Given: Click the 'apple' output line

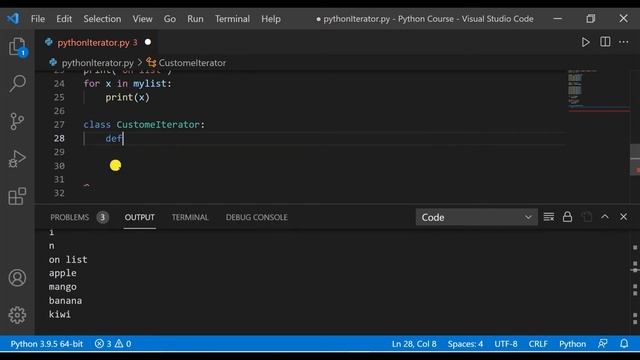Looking at the screenshot, I should tap(62, 273).
